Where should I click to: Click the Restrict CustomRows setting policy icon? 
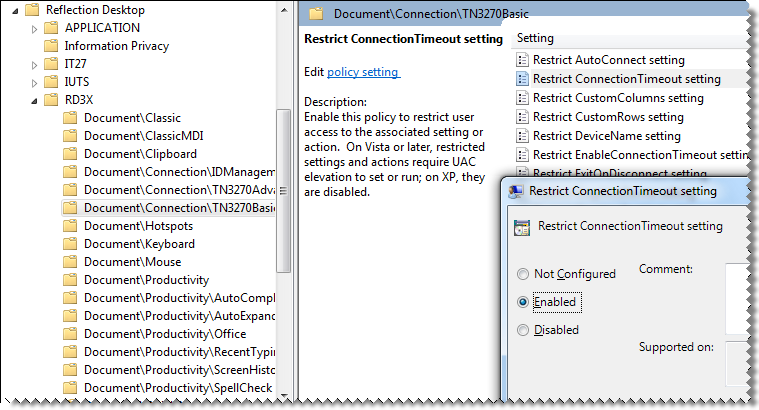(x=522, y=117)
